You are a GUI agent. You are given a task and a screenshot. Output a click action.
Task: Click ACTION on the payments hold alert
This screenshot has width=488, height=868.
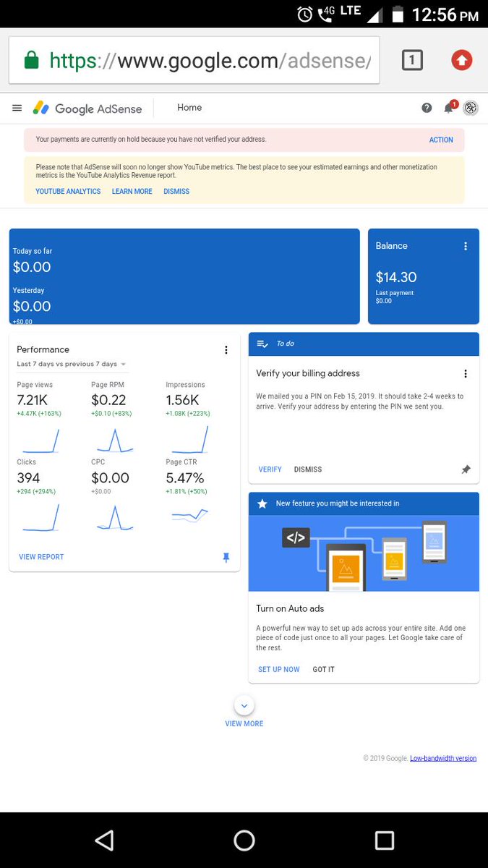coord(441,140)
